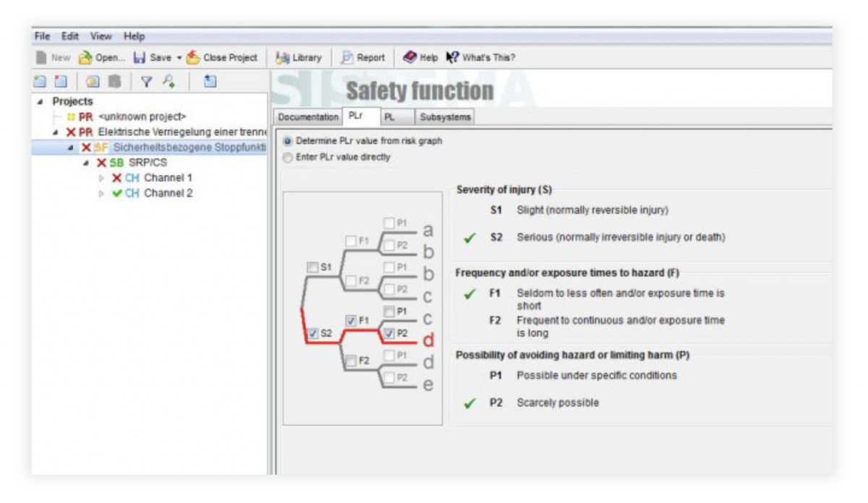Click the Save floppy disk icon
The image size is (868, 503).
point(139,58)
